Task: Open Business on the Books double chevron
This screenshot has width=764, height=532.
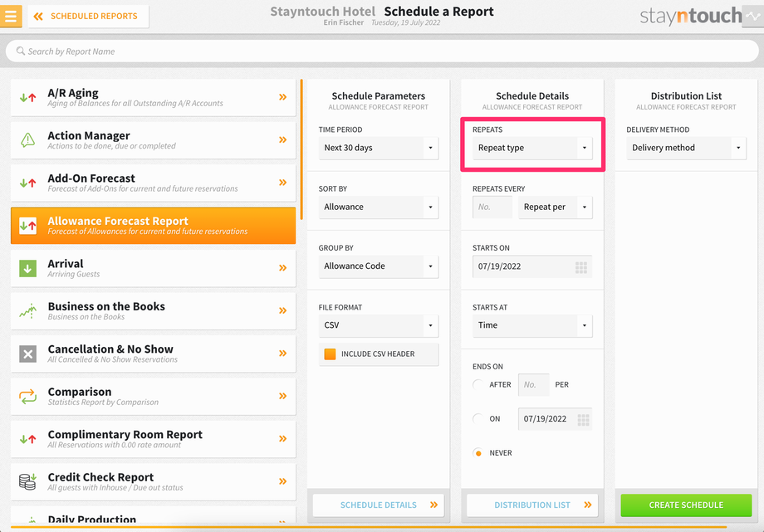Action: [282, 310]
